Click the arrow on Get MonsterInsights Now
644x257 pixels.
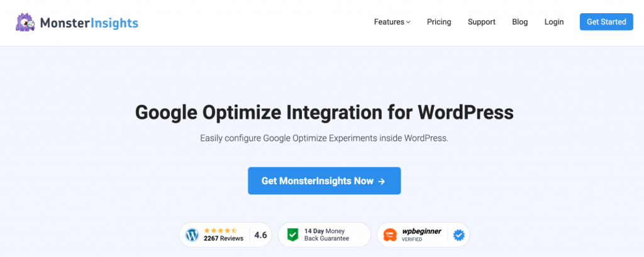(x=382, y=181)
